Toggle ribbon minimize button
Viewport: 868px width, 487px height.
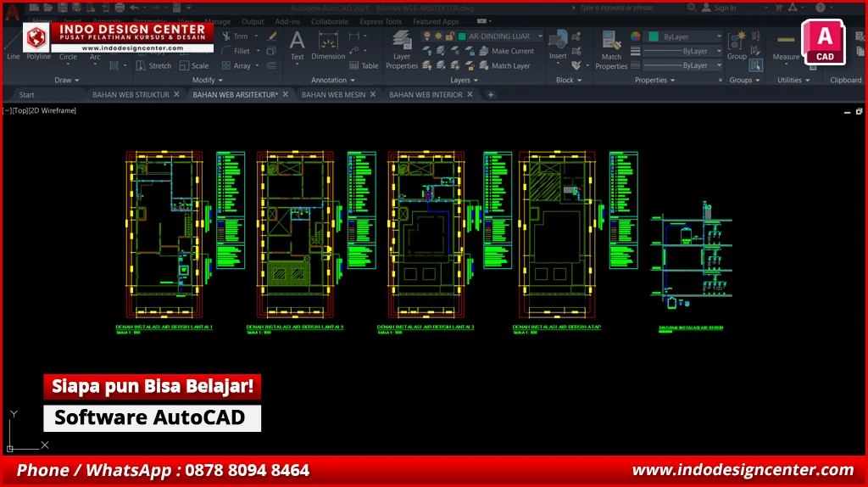pyautogui.click(x=482, y=21)
